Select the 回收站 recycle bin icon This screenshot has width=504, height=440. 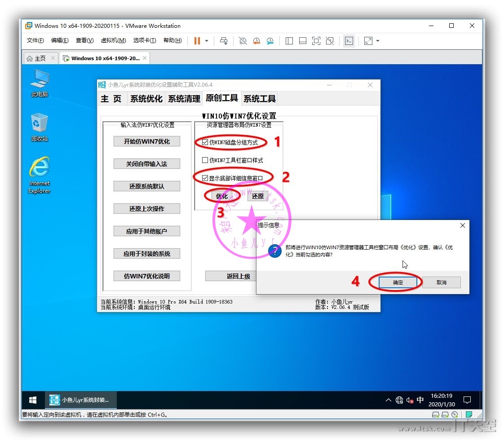(39, 128)
